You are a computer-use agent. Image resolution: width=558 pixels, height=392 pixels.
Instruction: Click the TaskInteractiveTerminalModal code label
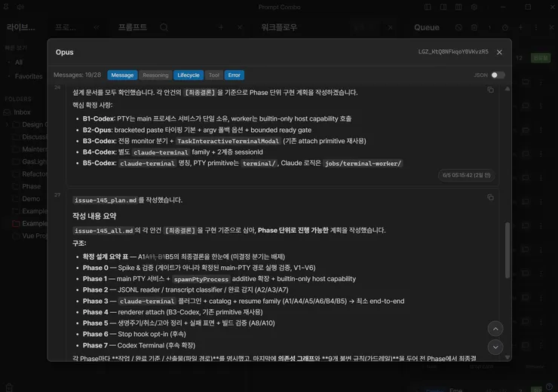(x=228, y=141)
